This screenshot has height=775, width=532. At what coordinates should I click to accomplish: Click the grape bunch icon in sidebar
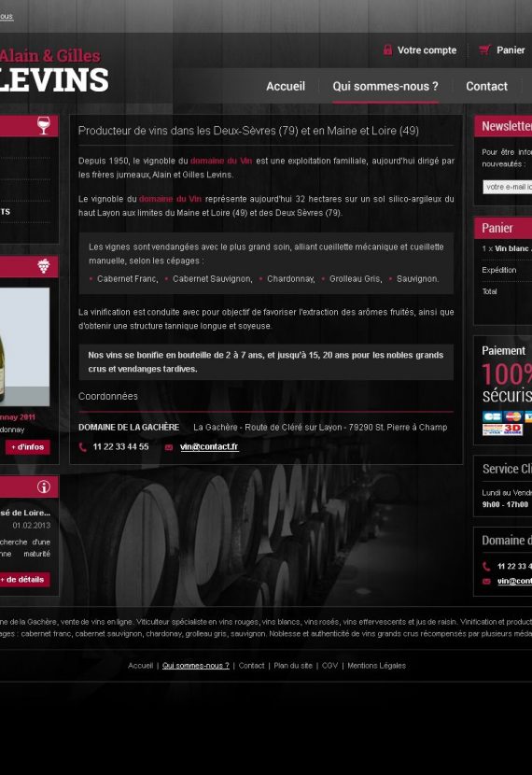point(44,266)
